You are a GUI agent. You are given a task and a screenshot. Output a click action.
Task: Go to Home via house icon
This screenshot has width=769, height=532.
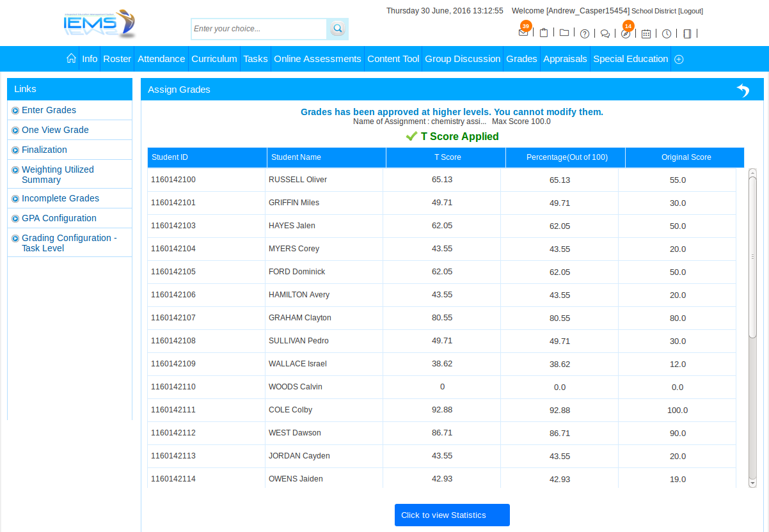[71, 58]
